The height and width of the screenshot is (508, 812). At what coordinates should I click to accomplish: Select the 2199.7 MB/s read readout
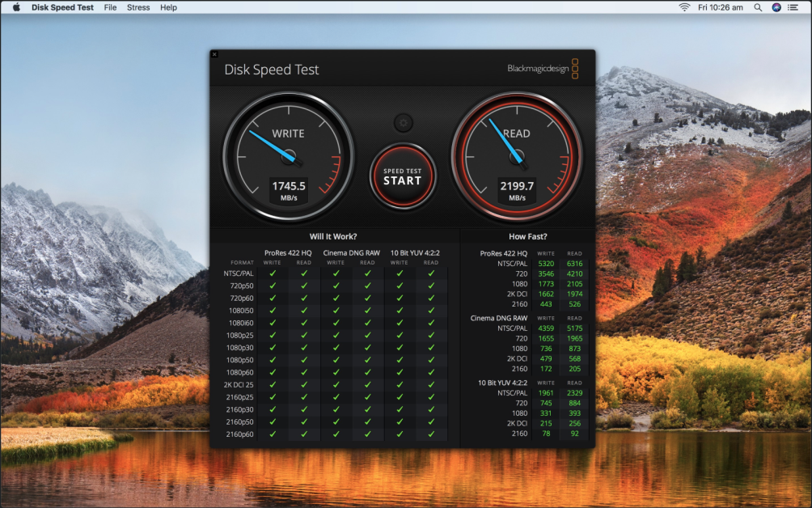[x=517, y=189]
